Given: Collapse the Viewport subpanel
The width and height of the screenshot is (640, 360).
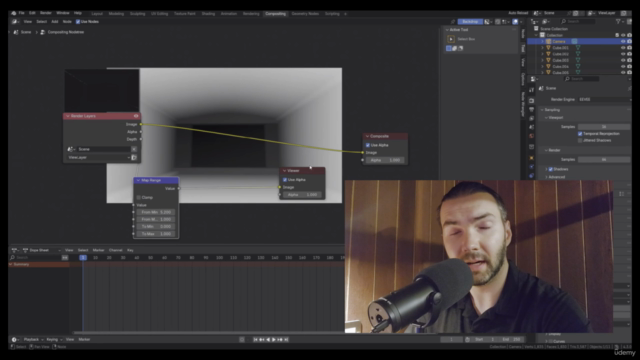Looking at the screenshot, I should [546, 118].
